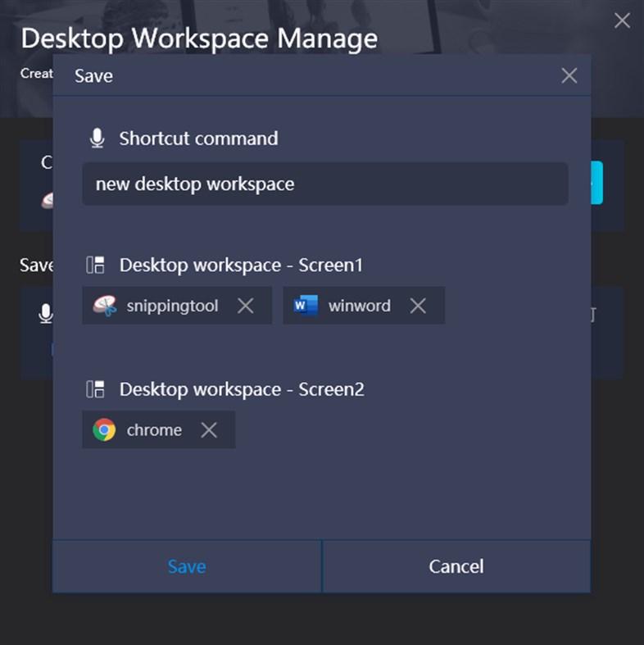Image resolution: width=644 pixels, height=645 pixels.
Task: Select the Snipping Tool scissors icon
Action: coord(104,306)
